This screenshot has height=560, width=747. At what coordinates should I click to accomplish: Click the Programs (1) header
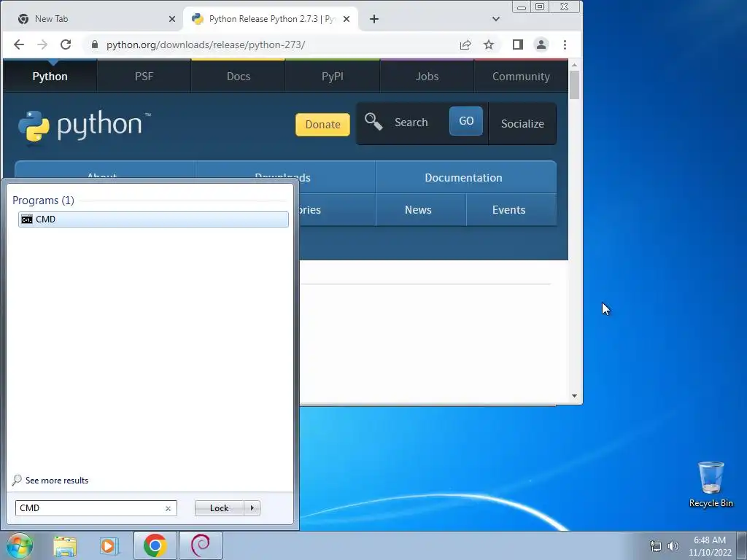tap(43, 201)
